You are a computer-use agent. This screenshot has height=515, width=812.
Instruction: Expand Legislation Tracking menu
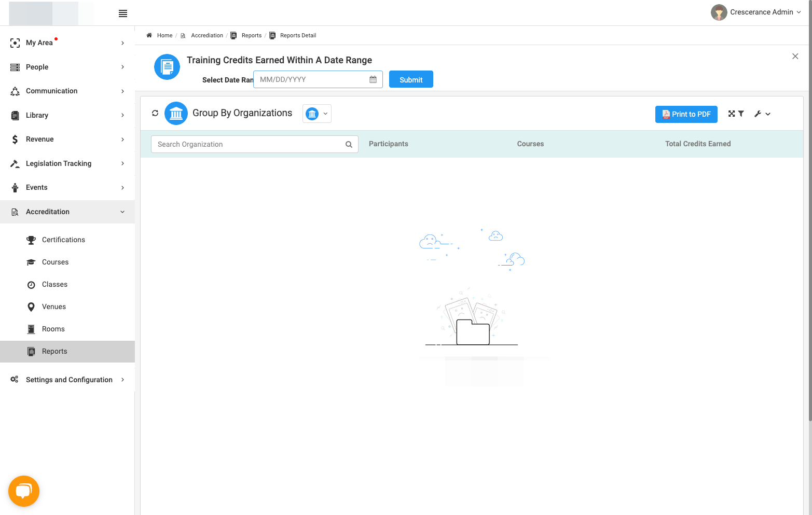pyautogui.click(x=67, y=163)
